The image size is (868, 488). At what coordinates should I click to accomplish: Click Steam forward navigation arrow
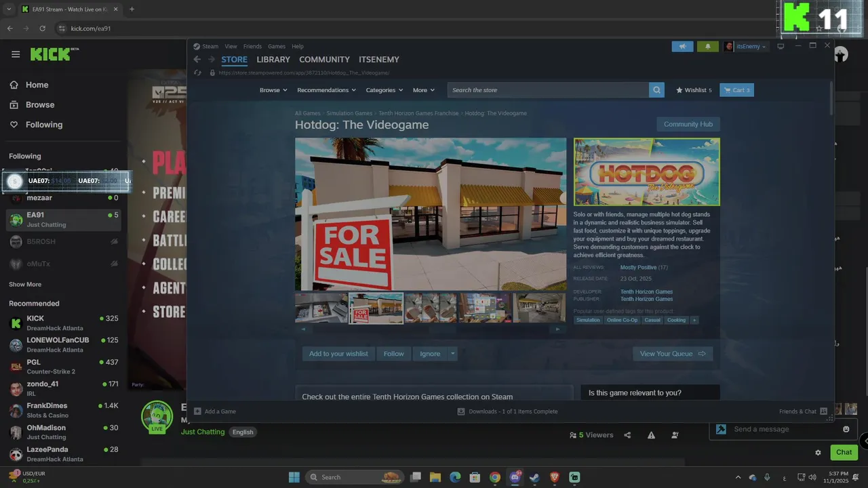210,60
